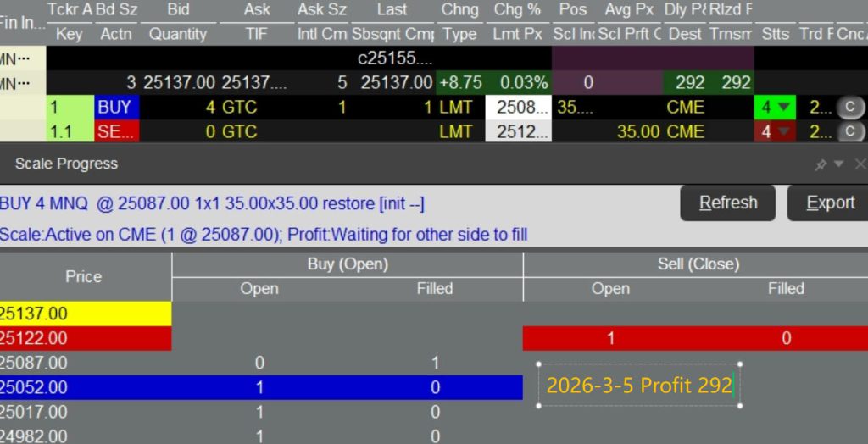Select the 25137.00 yellow price row
The width and height of the screenshot is (868, 444).
(x=85, y=314)
